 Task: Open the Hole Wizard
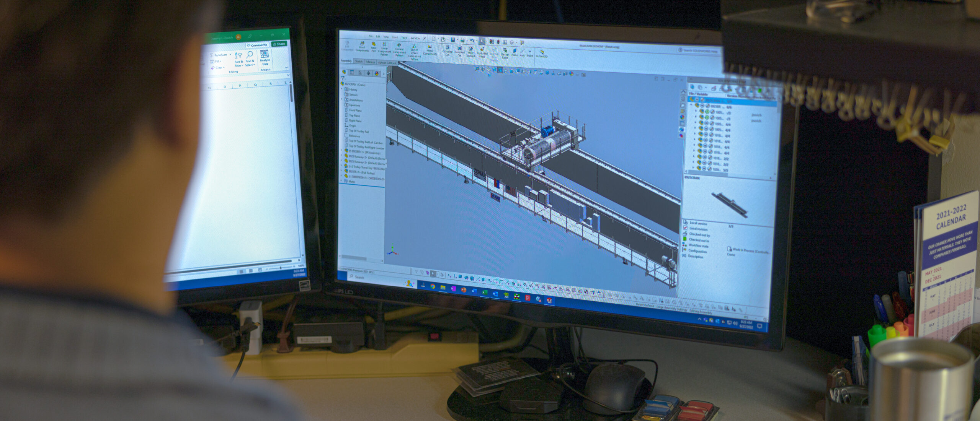[x=471, y=52]
